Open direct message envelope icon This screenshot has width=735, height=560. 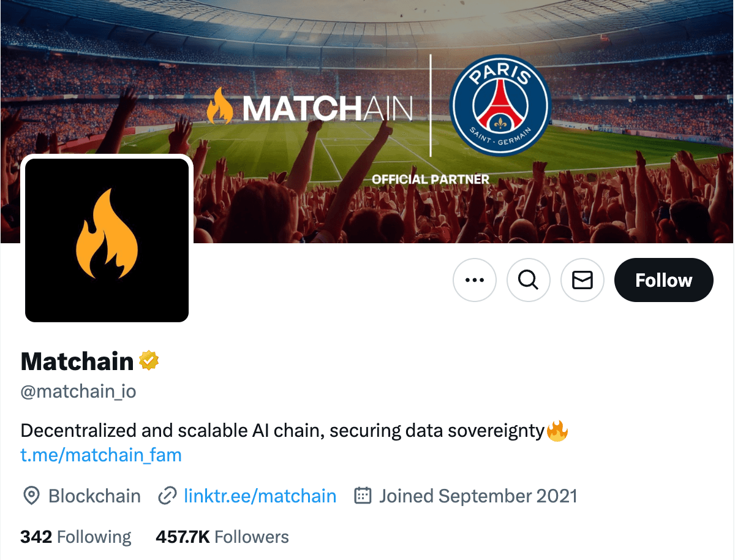click(582, 280)
